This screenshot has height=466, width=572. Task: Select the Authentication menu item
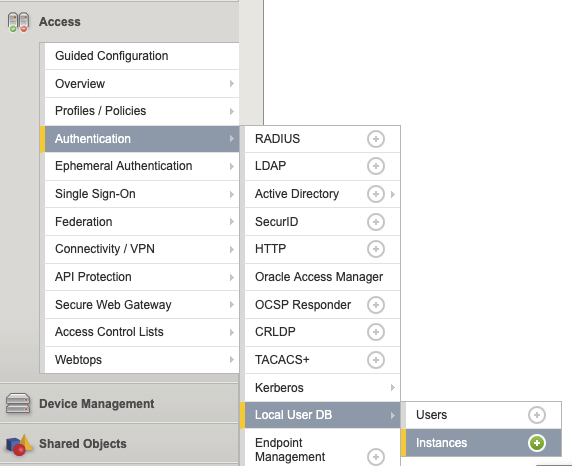pos(139,139)
